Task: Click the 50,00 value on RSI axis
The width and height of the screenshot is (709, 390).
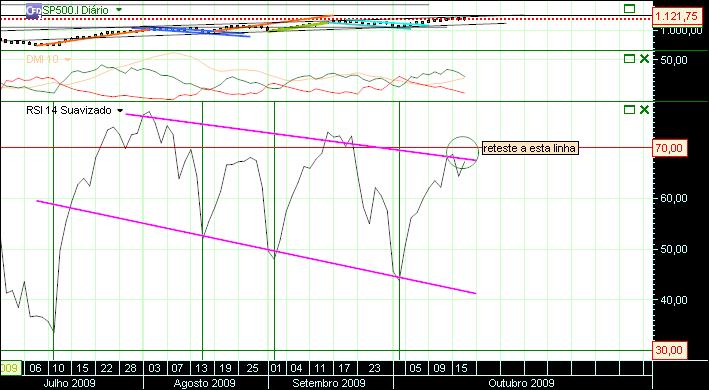Action: click(x=674, y=249)
